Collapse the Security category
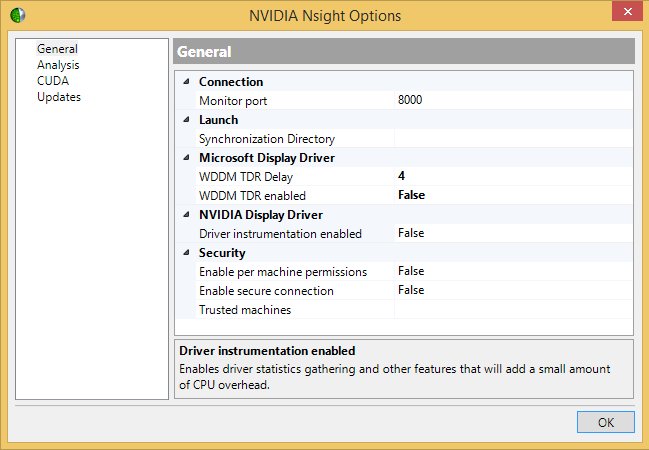649x450 pixels. tap(186, 253)
